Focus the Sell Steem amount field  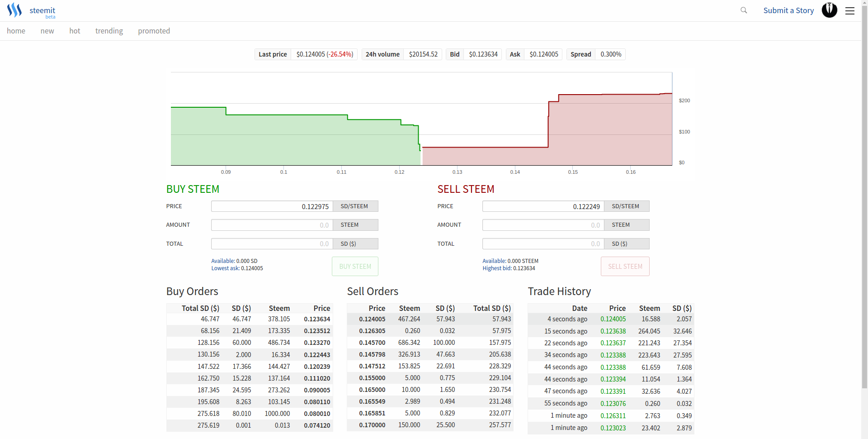click(543, 225)
